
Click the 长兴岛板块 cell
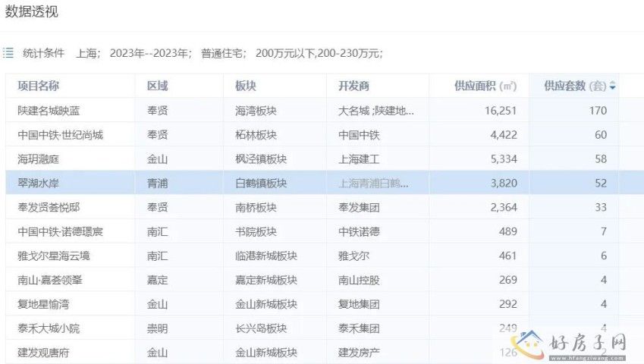(261, 328)
